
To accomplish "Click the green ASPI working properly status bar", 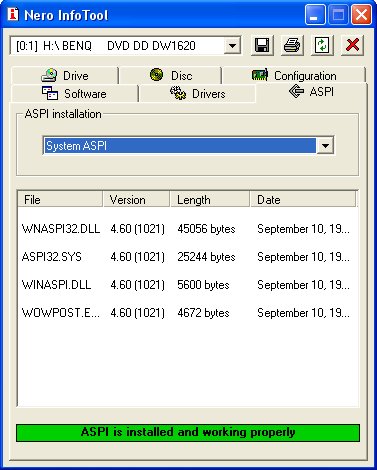I will 188,433.
